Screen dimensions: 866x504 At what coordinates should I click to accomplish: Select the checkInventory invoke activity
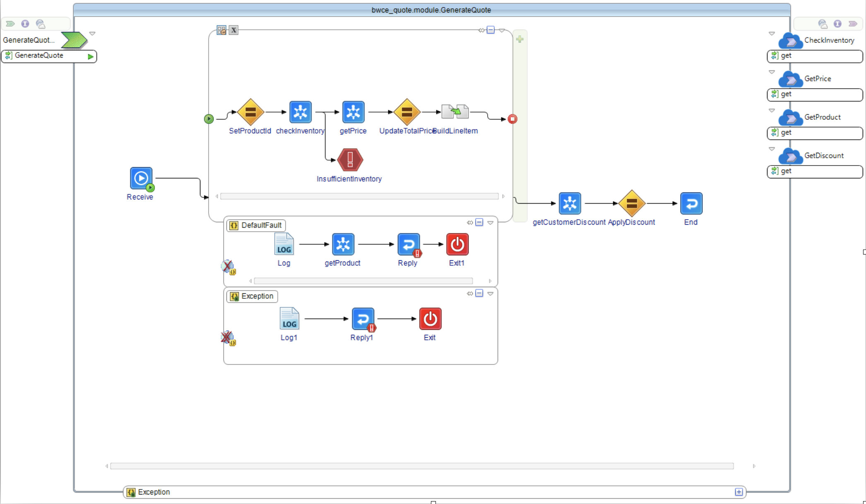click(300, 112)
